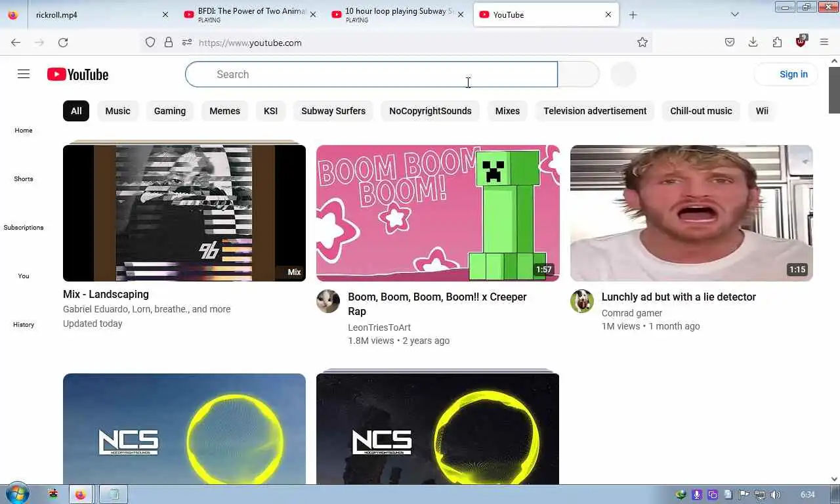Close the 10 hour loop tab
Viewport: 840px width, 504px height.
(461, 14)
